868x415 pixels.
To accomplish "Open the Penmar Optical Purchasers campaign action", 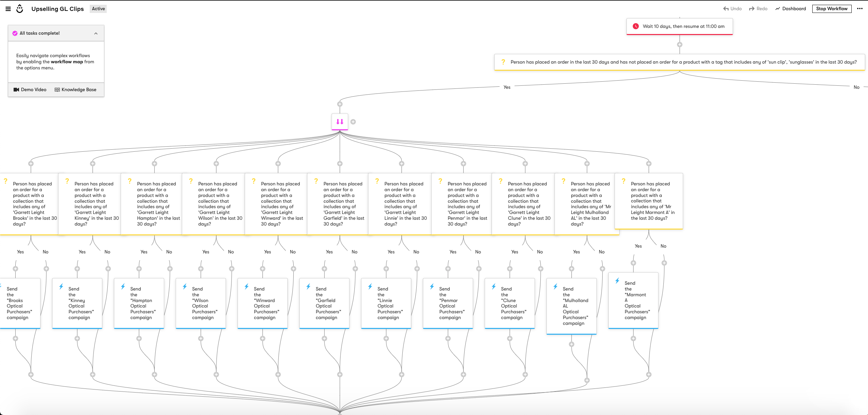I will point(448,303).
